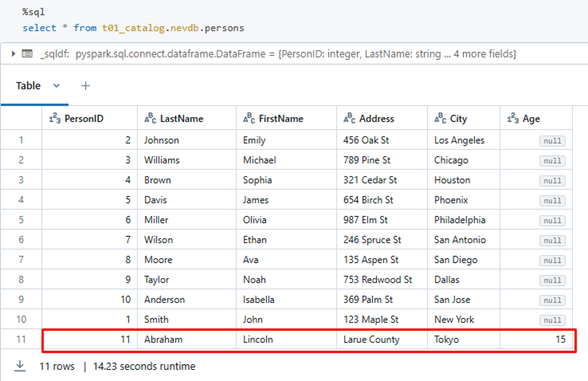Add a new visualization with plus icon

tap(86, 86)
